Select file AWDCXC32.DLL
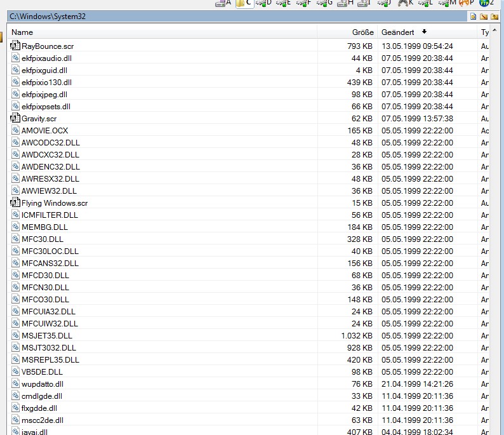This screenshot has height=435, width=504. [51, 155]
